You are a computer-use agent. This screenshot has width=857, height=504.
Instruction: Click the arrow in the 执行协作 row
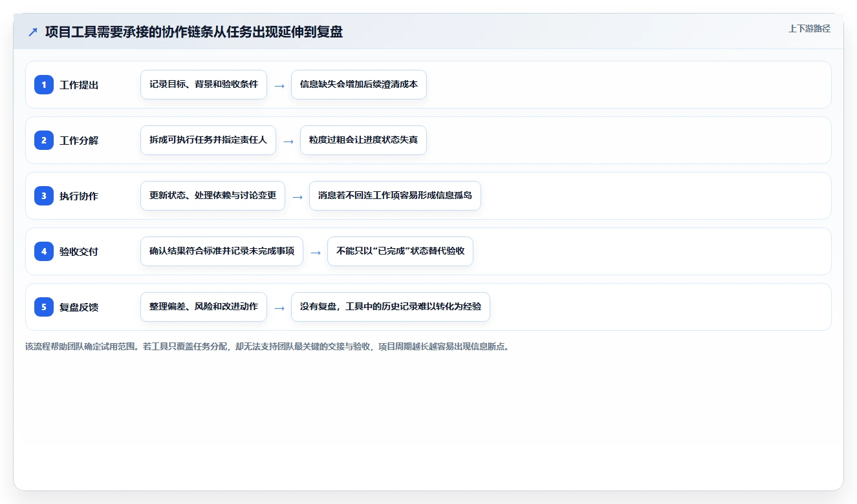pos(298,196)
